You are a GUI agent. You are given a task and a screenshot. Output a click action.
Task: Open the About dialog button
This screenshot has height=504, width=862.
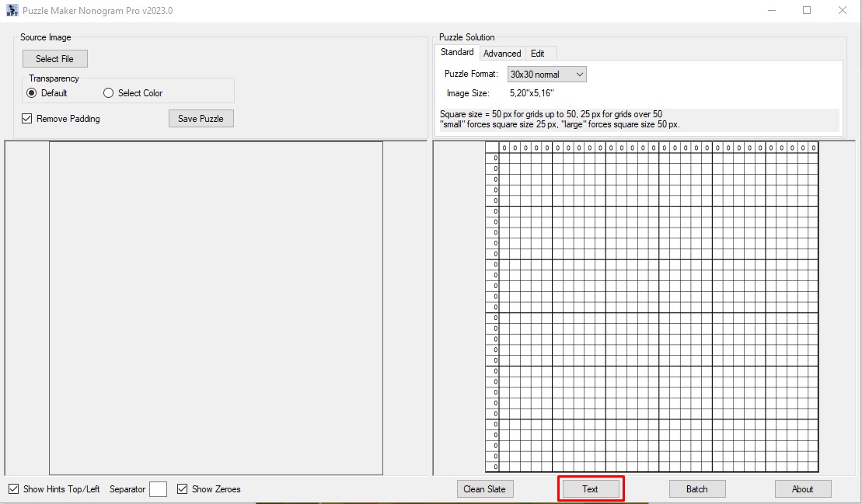point(802,489)
